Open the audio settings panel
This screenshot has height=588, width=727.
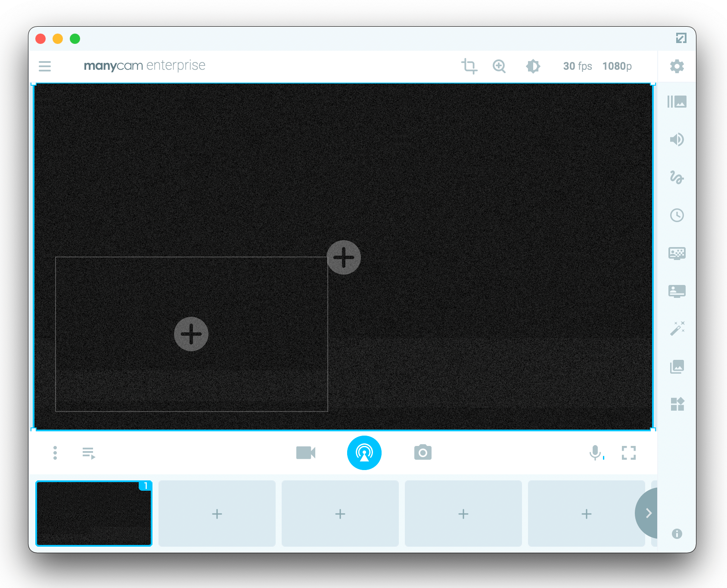point(677,139)
